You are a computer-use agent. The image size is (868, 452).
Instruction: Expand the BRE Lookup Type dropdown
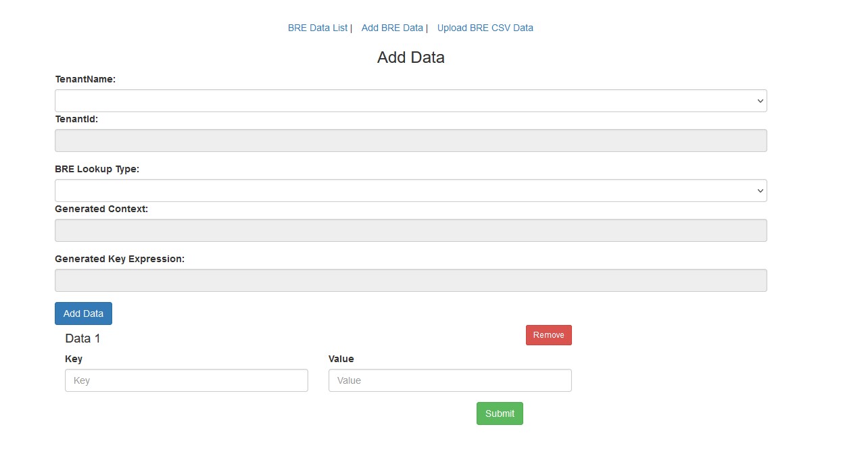click(x=410, y=190)
